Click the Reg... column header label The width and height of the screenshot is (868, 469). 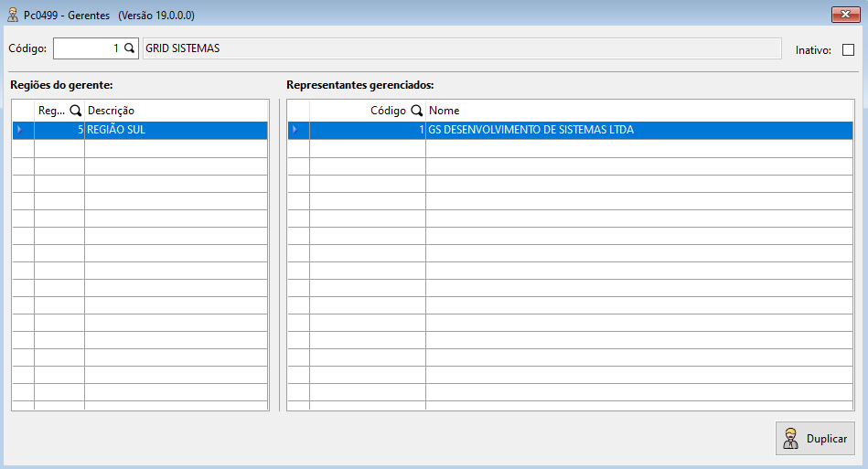click(51, 111)
